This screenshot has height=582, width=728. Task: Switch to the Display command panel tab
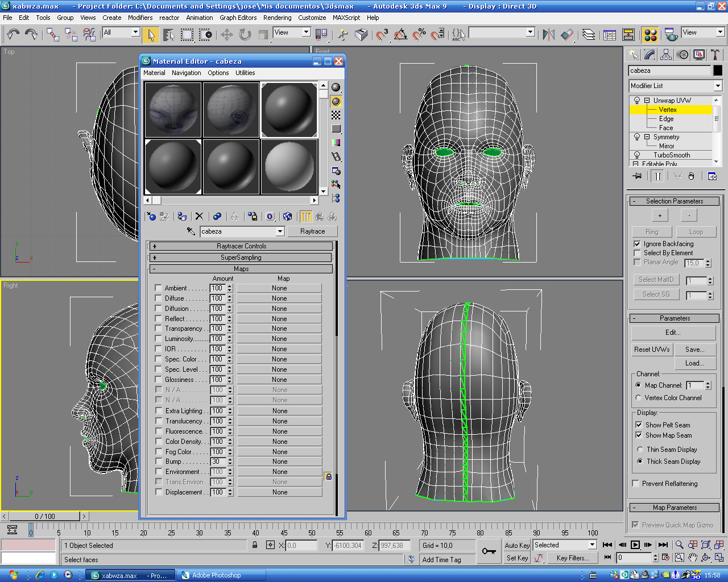tap(699, 55)
